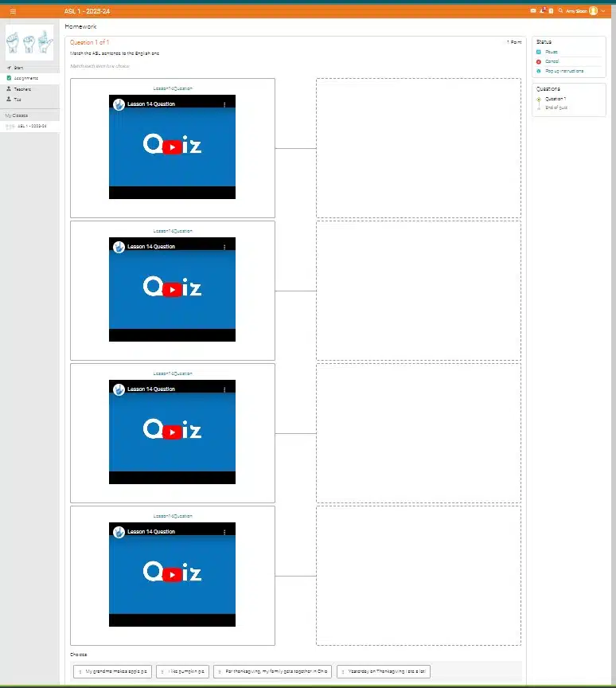View notifications bell with red badge
This screenshot has height=688, width=616.
point(542,10)
